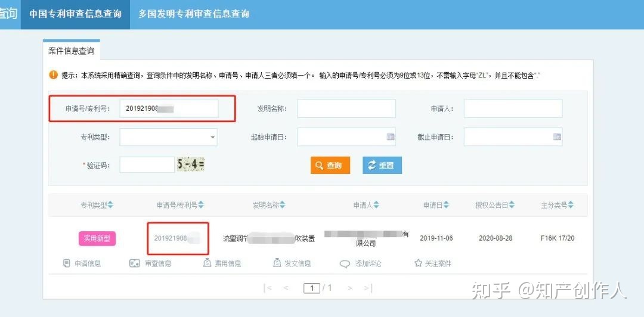Image resolution: width=644 pixels, height=317 pixels.
Task: Click the 验证码 captcha image to refresh
Action: pyautogui.click(x=190, y=164)
